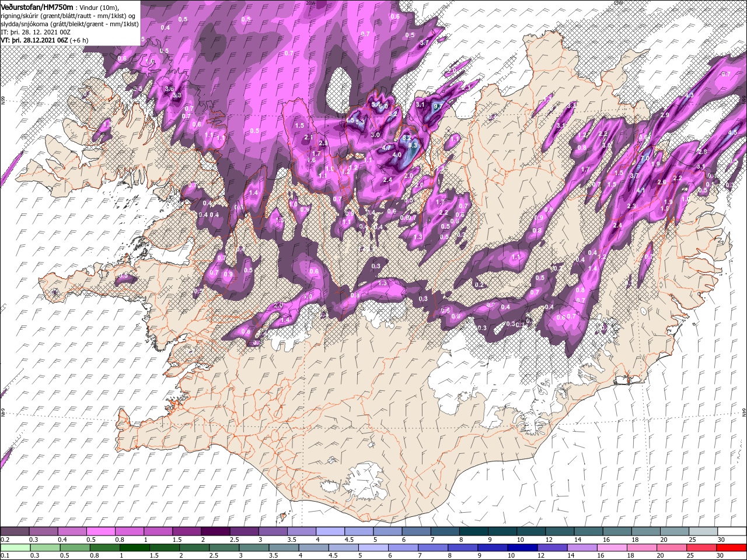Click the red 30 rain legend swatch
The height and width of the screenshot is (560, 747).
(x=731, y=548)
